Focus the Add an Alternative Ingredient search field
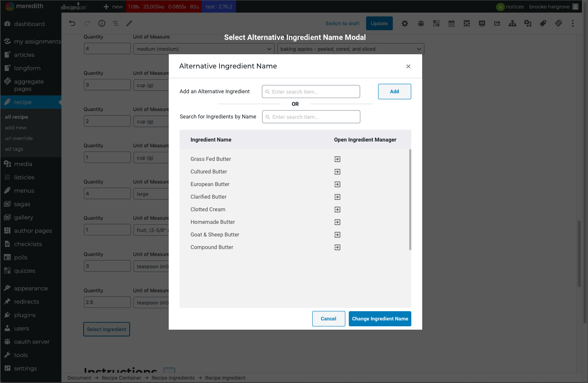 click(x=311, y=92)
